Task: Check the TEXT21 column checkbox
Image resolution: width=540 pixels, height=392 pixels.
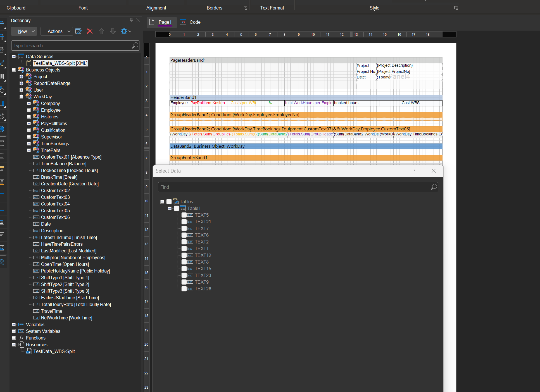Action: pyautogui.click(x=184, y=222)
